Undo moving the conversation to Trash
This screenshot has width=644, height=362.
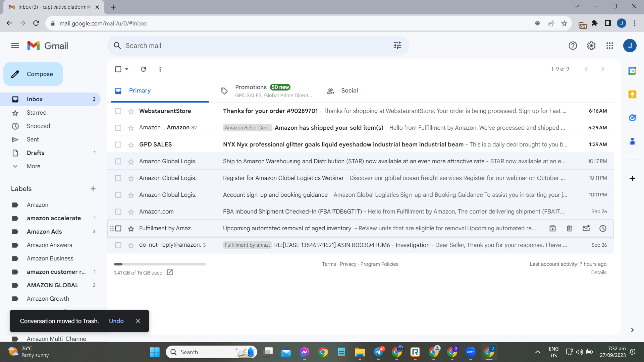(116, 321)
